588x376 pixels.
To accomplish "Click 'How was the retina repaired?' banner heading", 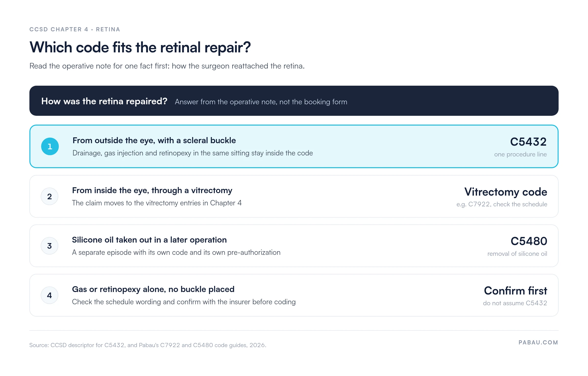I will click(104, 101).
